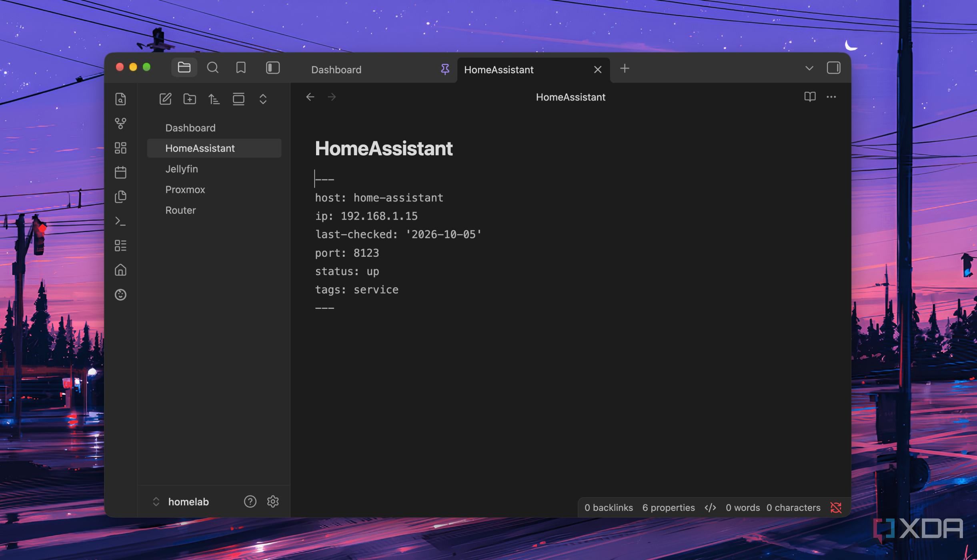Image resolution: width=977 pixels, height=560 pixels.
Task: Open command palette terminal icon
Action: tap(120, 221)
